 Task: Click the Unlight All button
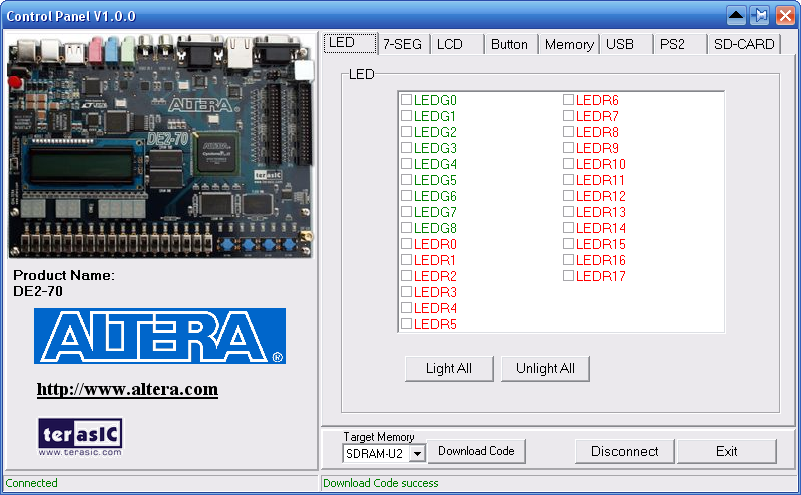[545, 368]
